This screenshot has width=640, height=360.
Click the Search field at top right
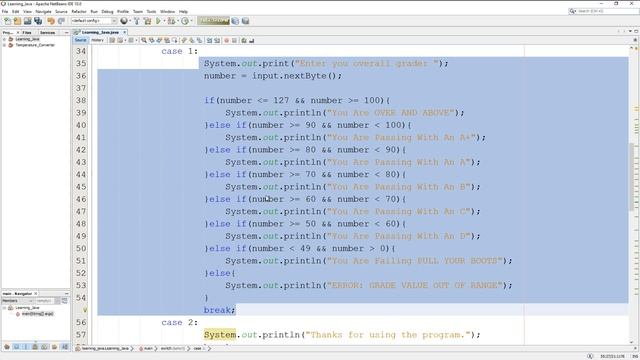tap(604, 11)
